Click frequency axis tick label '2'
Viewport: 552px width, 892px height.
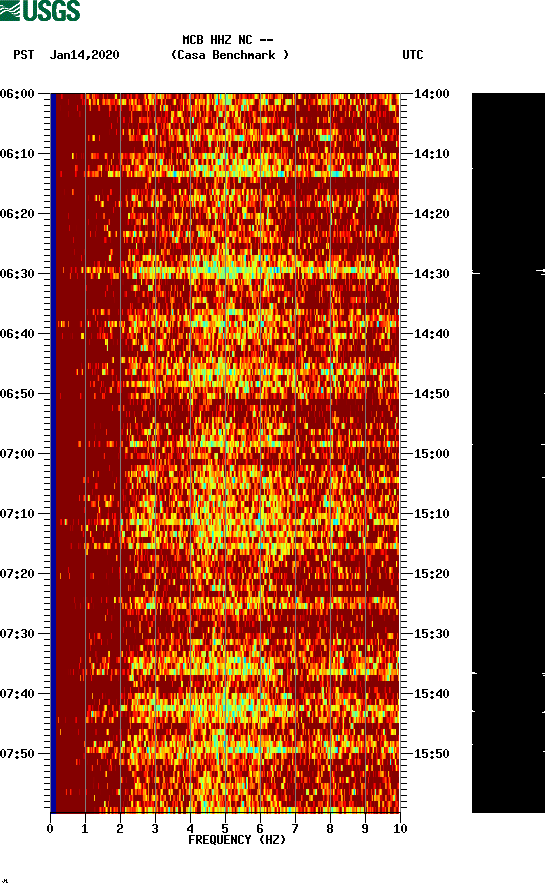[x=120, y=829]
